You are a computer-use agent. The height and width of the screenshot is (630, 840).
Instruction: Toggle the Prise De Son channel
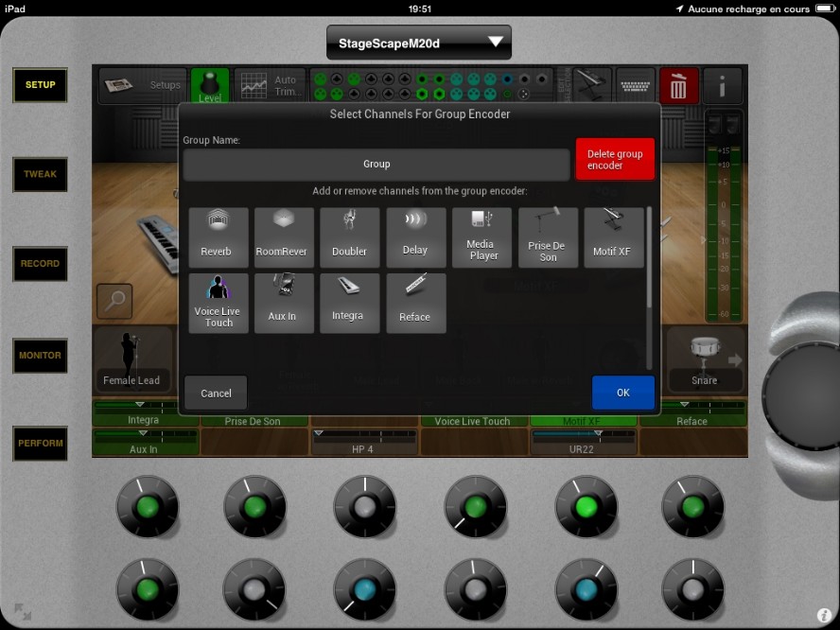point(548,237)
